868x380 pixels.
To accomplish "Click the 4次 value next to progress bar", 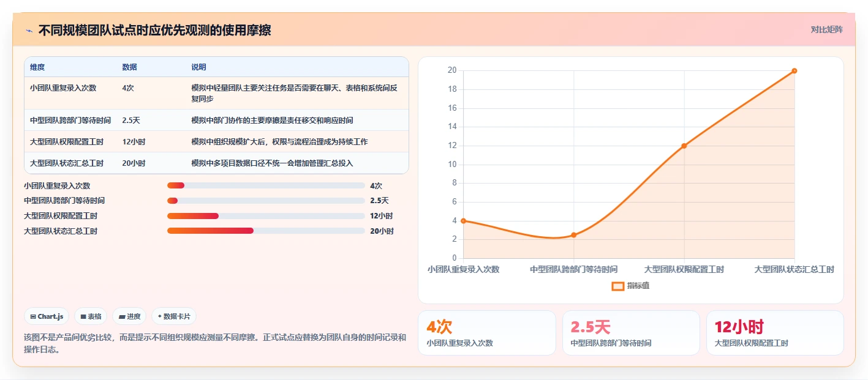I will point(376,186).
